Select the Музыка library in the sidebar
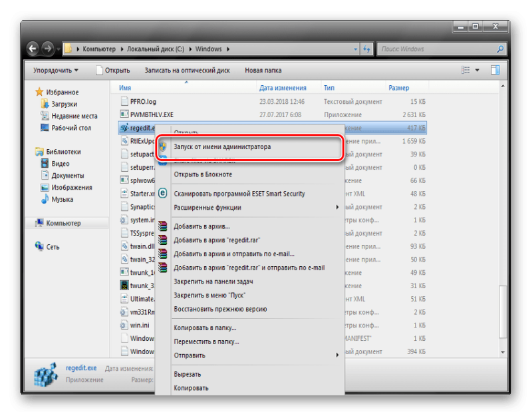 click(x=62, y=199)
